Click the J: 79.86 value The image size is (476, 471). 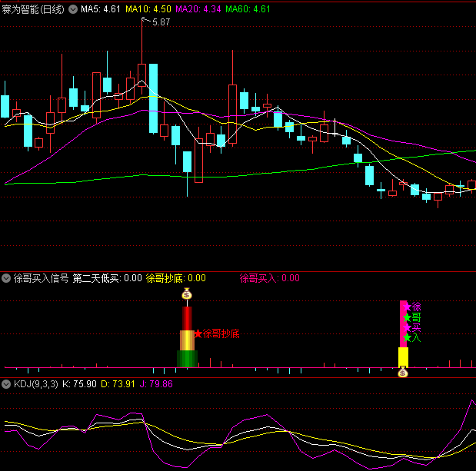point(156,384)
